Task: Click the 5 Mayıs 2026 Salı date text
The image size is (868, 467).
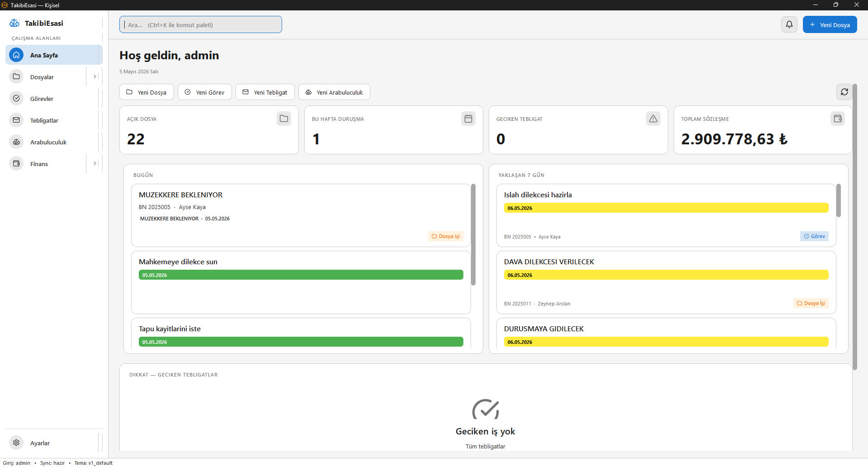Action: click(x=139, y=71)
